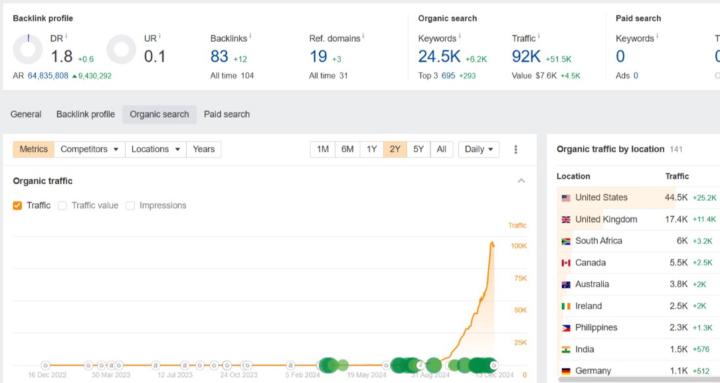Click the Traffic column header in locations table
This screenshot has height=383, width=720.
tap(677, 176)
